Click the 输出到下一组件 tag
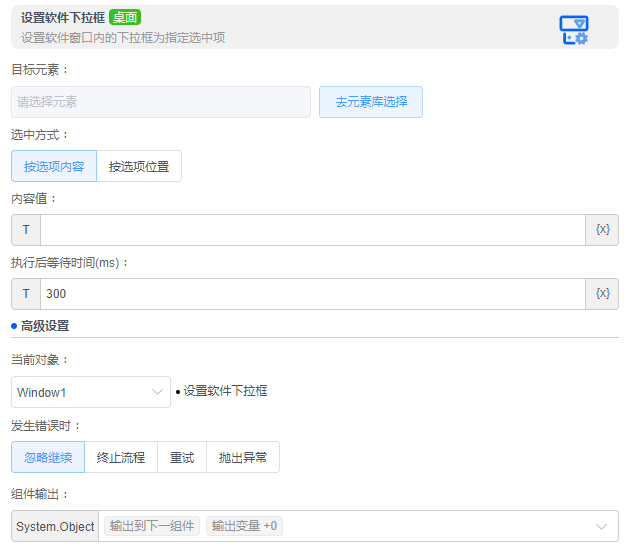 pos(152,526)
